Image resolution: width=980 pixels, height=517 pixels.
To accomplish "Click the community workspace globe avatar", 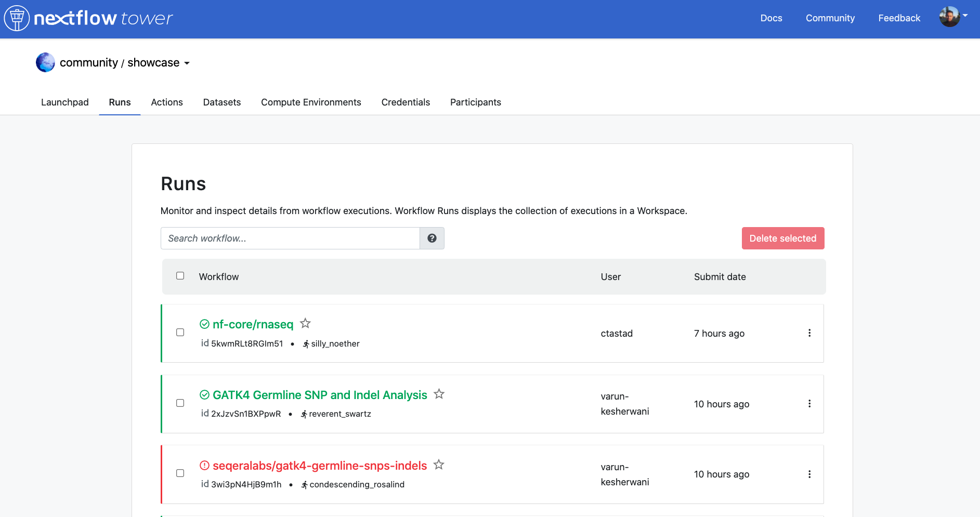I will pyautogui.click(x=45, y=62).
